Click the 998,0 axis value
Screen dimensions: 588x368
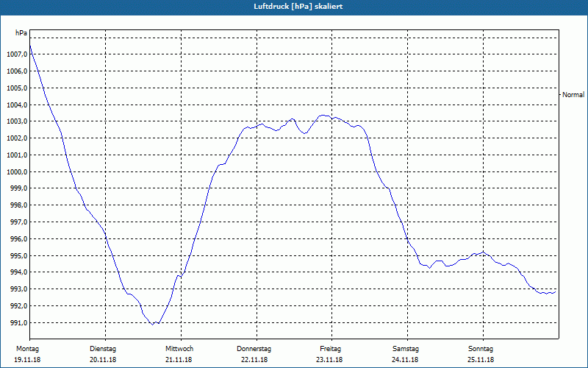(x=18, y=205)
